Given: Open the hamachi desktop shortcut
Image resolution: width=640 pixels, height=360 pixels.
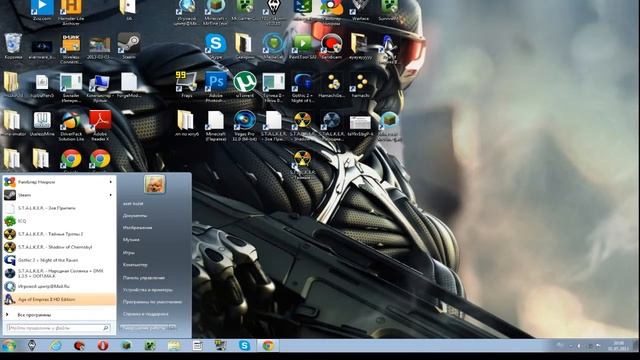Looking at the screenshot, I should [360, 84].
